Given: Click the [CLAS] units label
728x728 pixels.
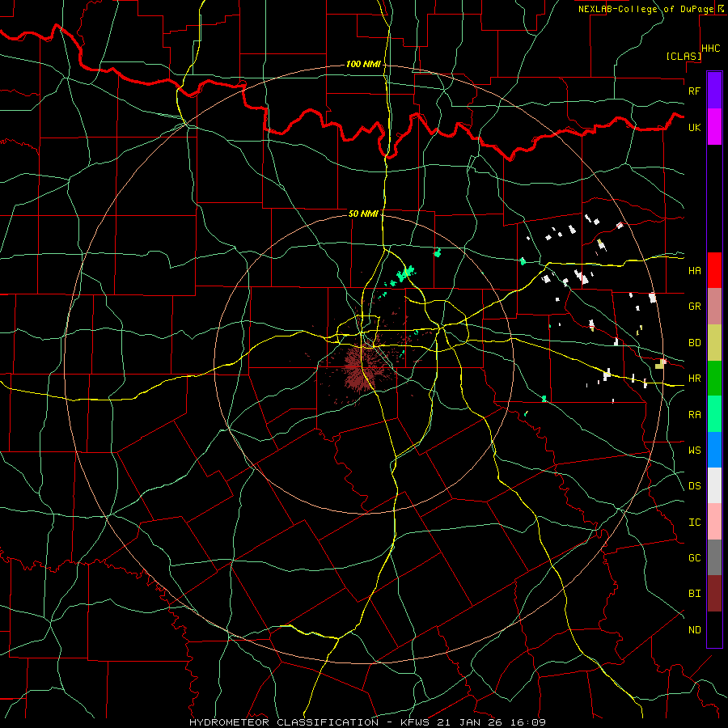Looking at the screenshot, I should pyautogui.click(x=684, y=56).
